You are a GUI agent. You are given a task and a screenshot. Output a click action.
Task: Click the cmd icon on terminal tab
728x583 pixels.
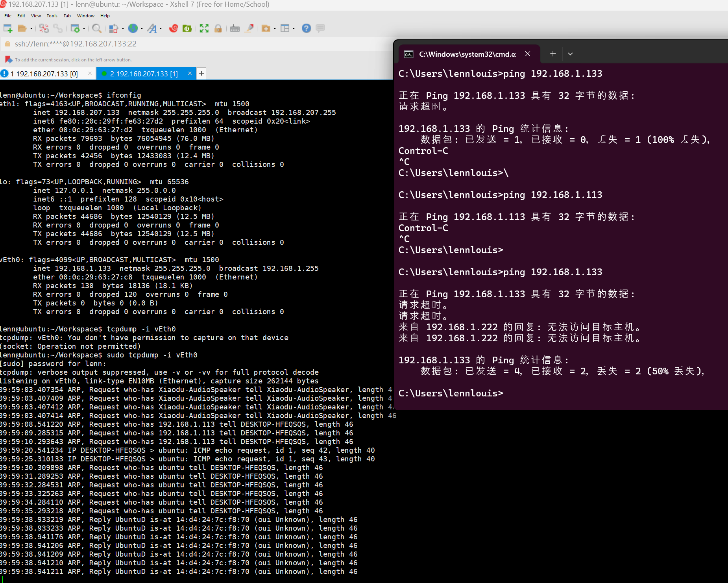point(409,54)
